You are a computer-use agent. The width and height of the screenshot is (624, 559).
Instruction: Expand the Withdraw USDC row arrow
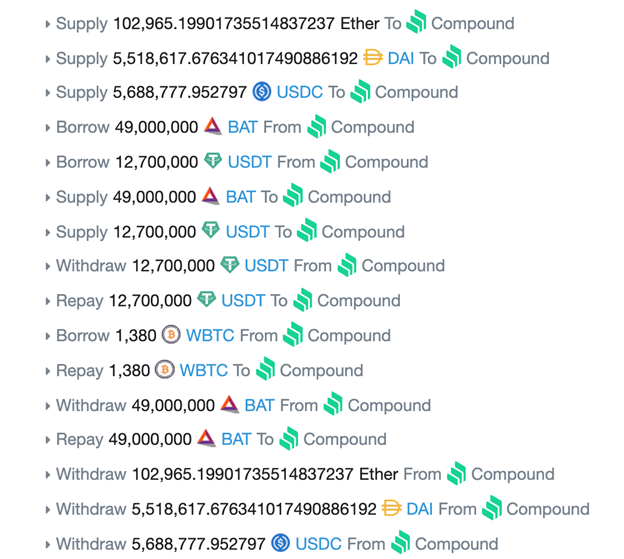tap(48, 545)
